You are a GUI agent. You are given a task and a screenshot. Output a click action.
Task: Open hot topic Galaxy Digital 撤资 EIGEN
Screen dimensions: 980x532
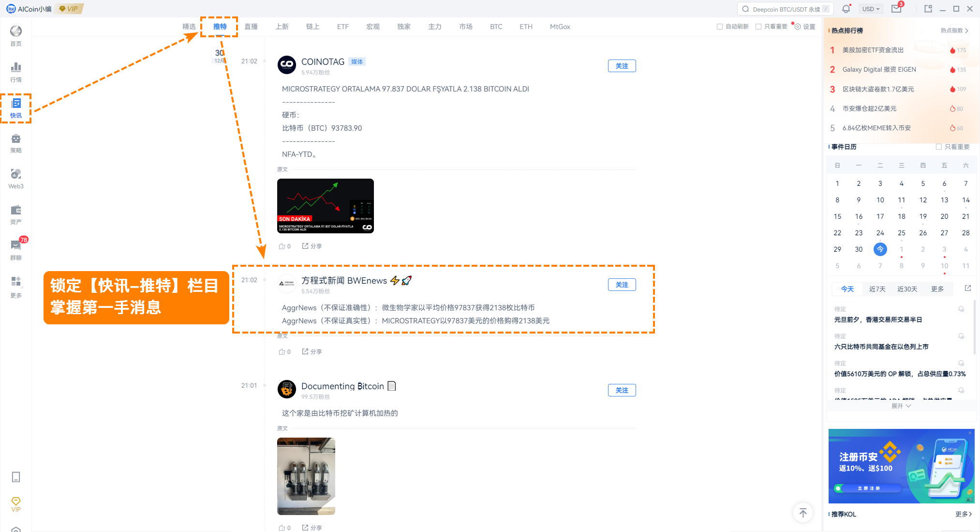(x=879, y=69)
